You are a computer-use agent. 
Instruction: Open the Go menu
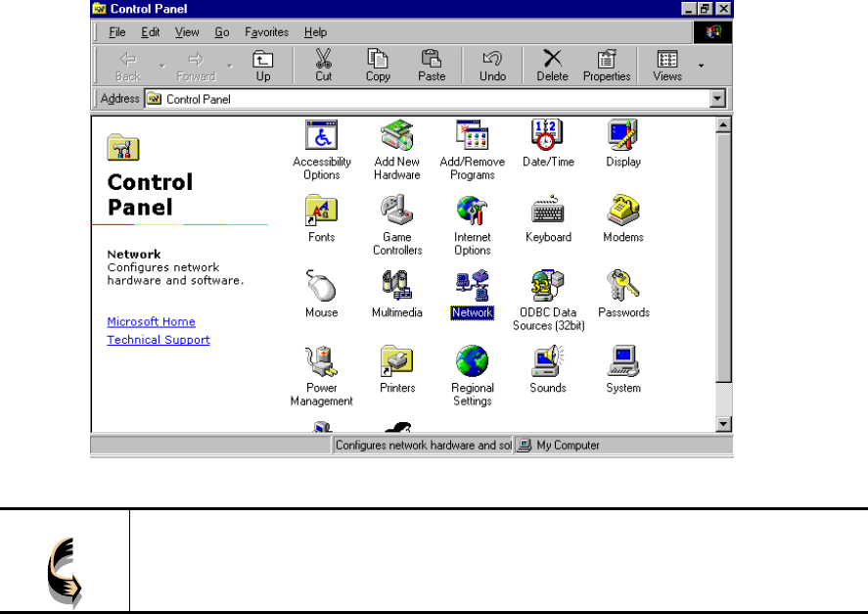221,32
